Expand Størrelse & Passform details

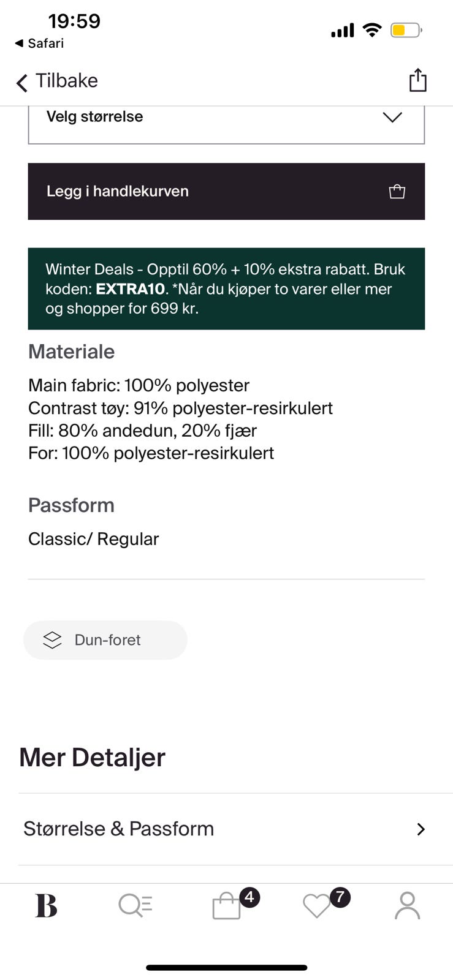coord(226,829)
